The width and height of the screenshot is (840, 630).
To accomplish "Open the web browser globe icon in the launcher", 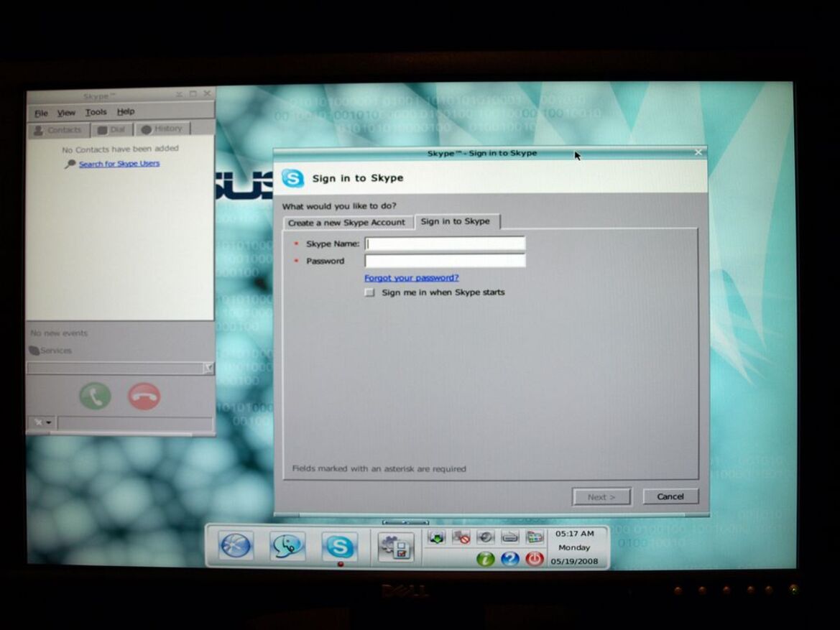I will coord(236,547).
